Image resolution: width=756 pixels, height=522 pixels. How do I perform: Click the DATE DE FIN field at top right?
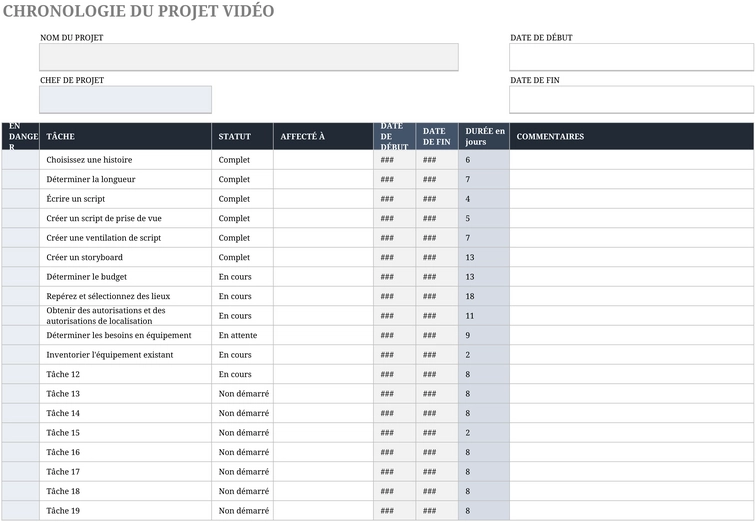pyautogui.click(x=631, y=100)
